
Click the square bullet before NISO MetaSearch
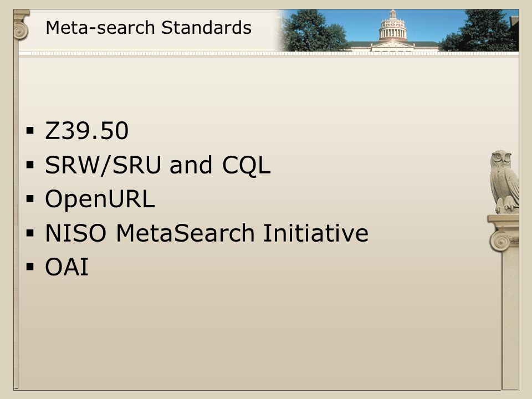[30, 233]
